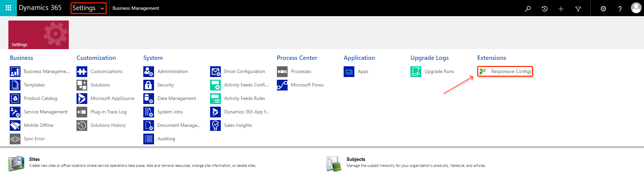This screenshot has width=644, height=180.
Task: Open the user profile avatar
Action: point(636,8)
